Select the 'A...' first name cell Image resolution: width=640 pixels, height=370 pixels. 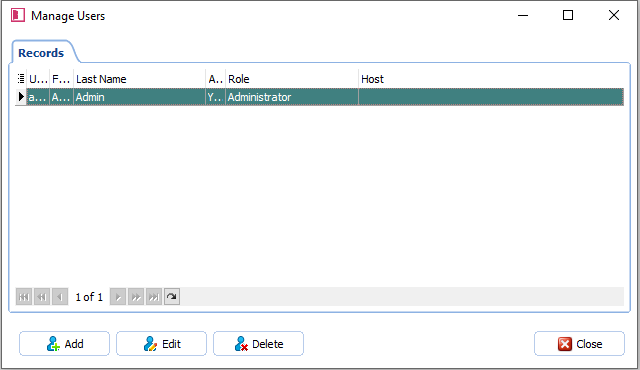pyautogui.click(x=62, y=97)
